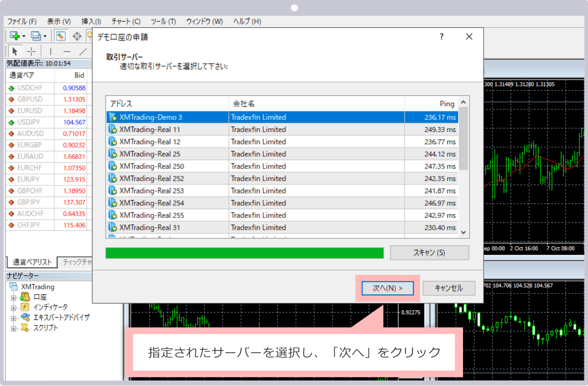Viewport: 588px width, 386px height.
Task: Click the XMTrading navigator root icon
Action: click(13, 287)
